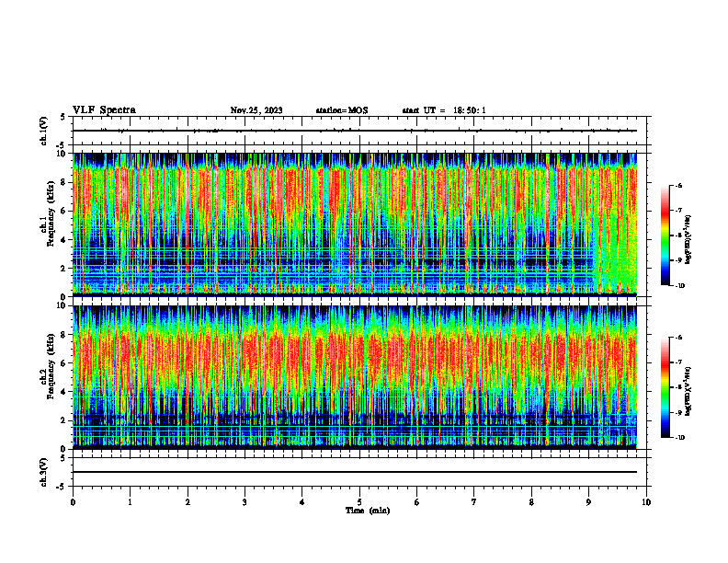728x563 pixels.
Task: Click the "Time (min)" axis title
Action: (x=368, y=511)
